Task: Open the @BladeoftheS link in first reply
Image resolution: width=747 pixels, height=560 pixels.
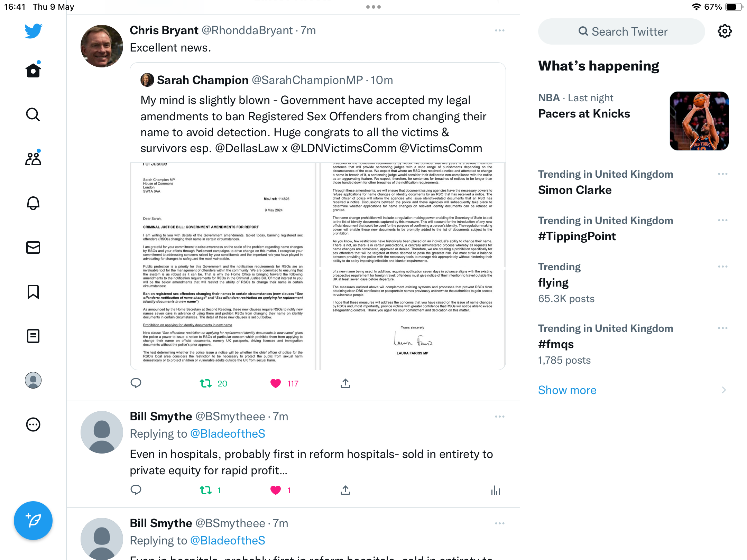Action: click(x=228, y=433)
